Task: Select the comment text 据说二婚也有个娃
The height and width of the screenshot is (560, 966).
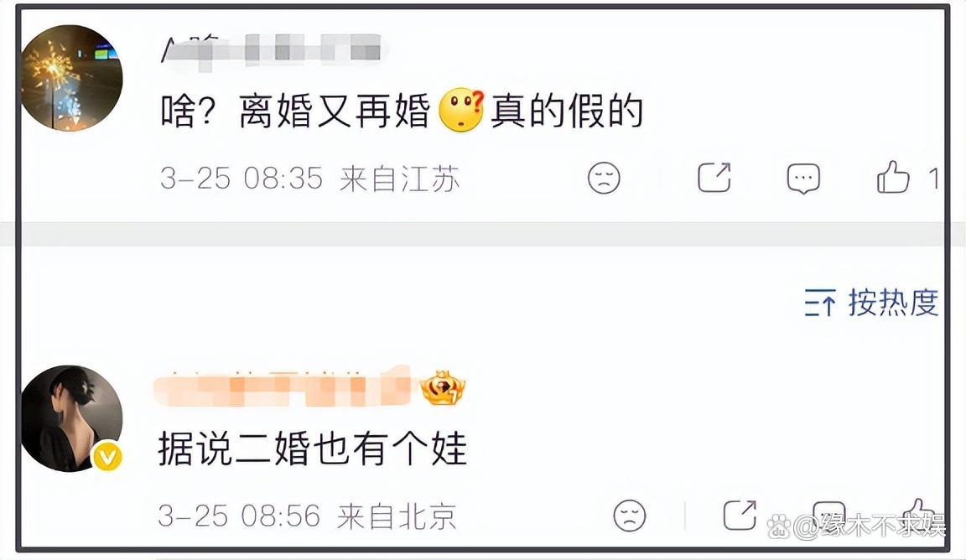Action: (312, 448)
